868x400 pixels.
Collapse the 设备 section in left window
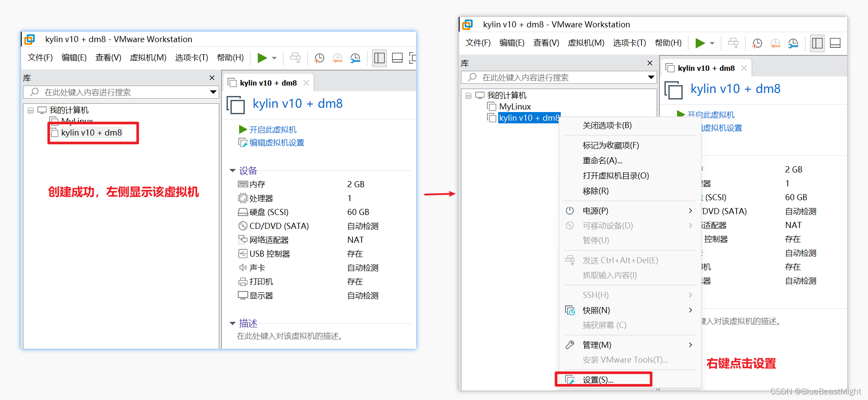(233, 171)
